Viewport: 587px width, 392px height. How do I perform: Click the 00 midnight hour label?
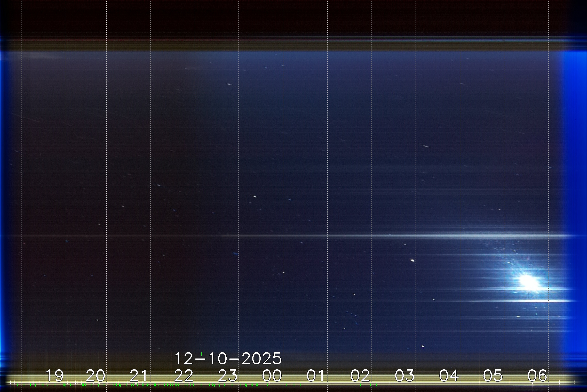[x=272, y=375]
